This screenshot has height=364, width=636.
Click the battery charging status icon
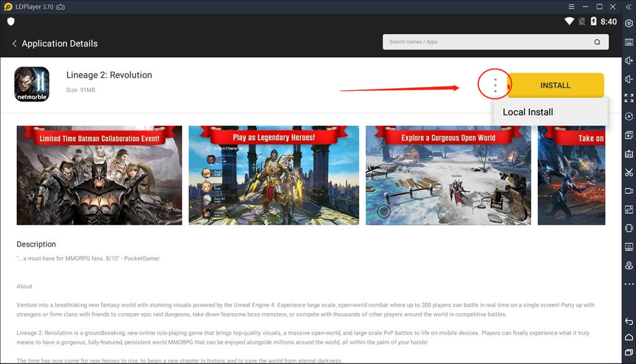(593, 22)
